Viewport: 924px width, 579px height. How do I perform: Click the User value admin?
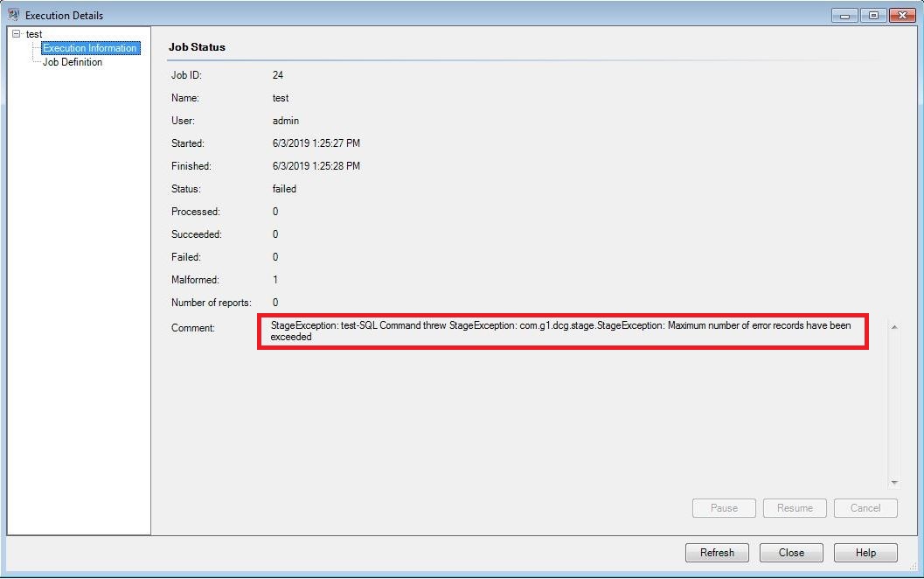tap(286, 121)
